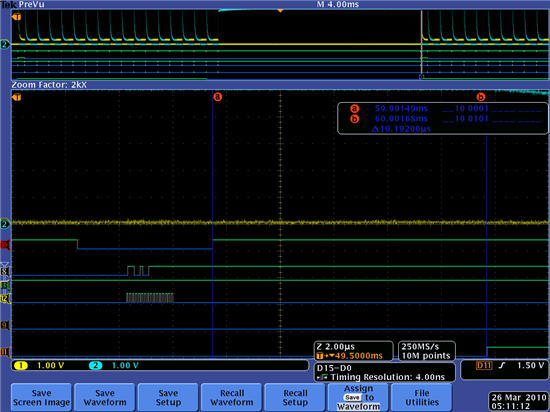This screenshot has height=412, width=550.
Task: Click Assign Save to Waveform button
Action: tap(358, 397)
